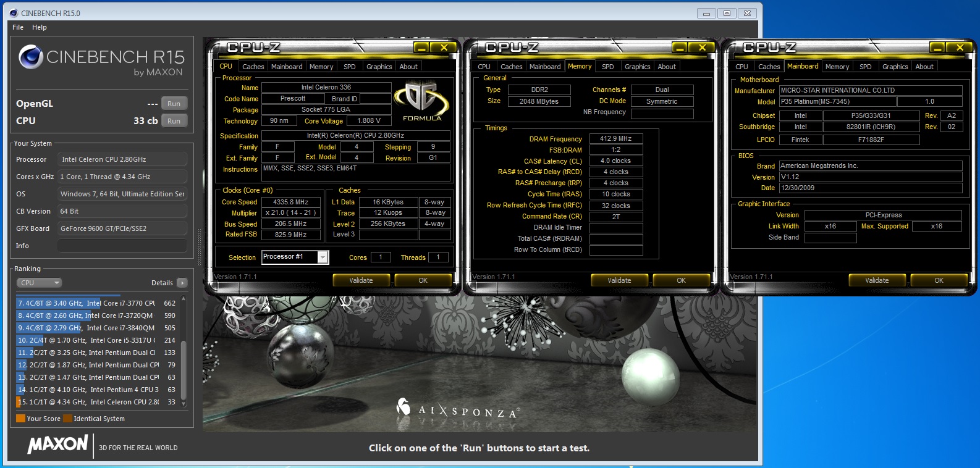Switch to CPU tab in second CPU-Z window
This screenshot has height=468, width=980.
[484, 67]
